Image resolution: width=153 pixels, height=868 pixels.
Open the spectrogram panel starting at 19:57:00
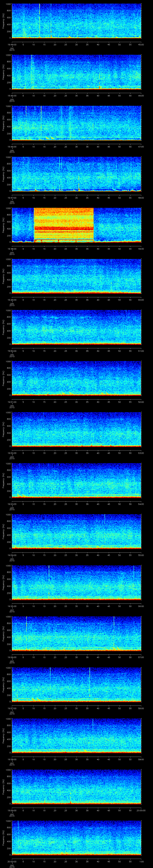(76, 685)
